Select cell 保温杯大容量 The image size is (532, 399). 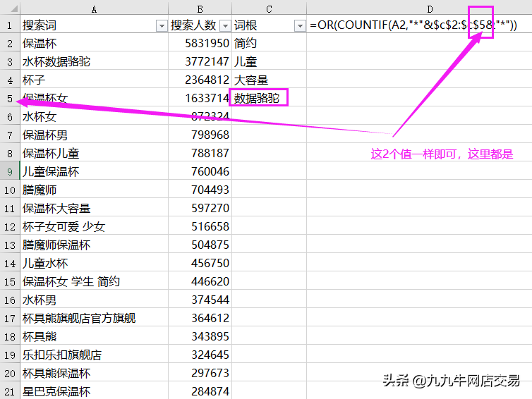coord(94,208)
